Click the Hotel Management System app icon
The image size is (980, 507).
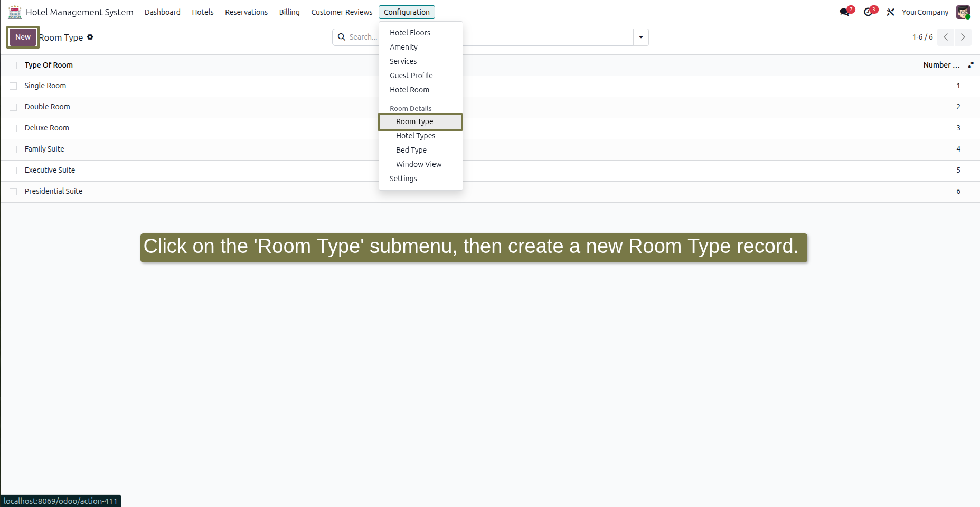pos(15,12)
